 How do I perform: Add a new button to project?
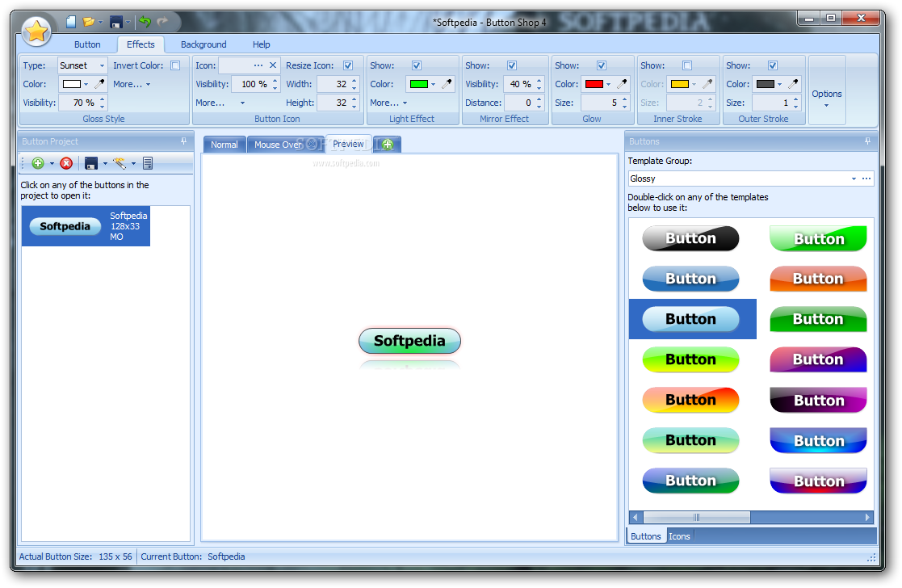tap(38, 163)
